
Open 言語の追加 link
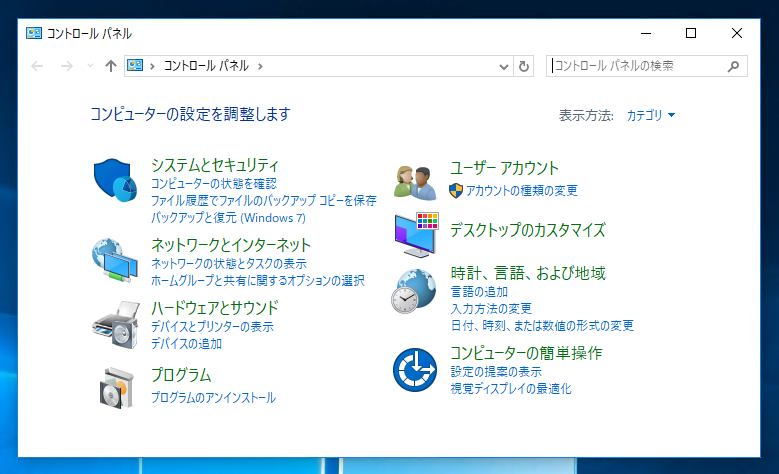(479, 292)
